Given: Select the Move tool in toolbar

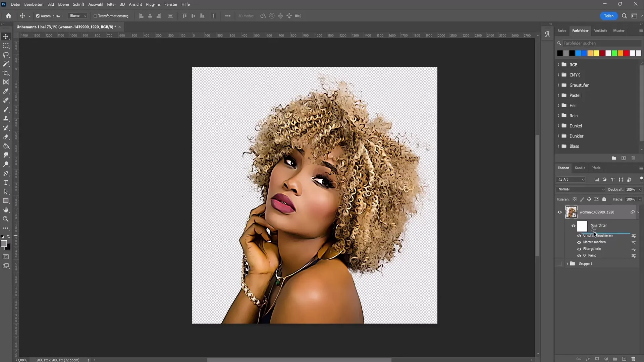Looking at the screenshot, I should (x=6, y=36).
